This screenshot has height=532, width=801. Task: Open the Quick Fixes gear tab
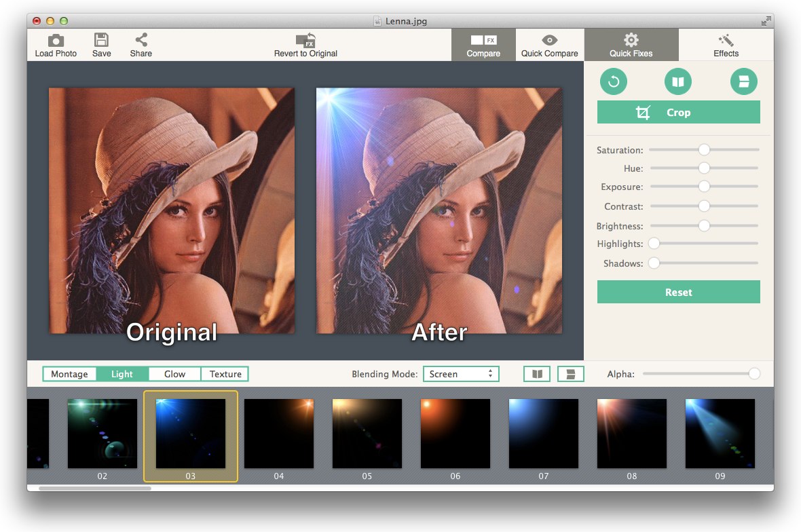(631, 45)
